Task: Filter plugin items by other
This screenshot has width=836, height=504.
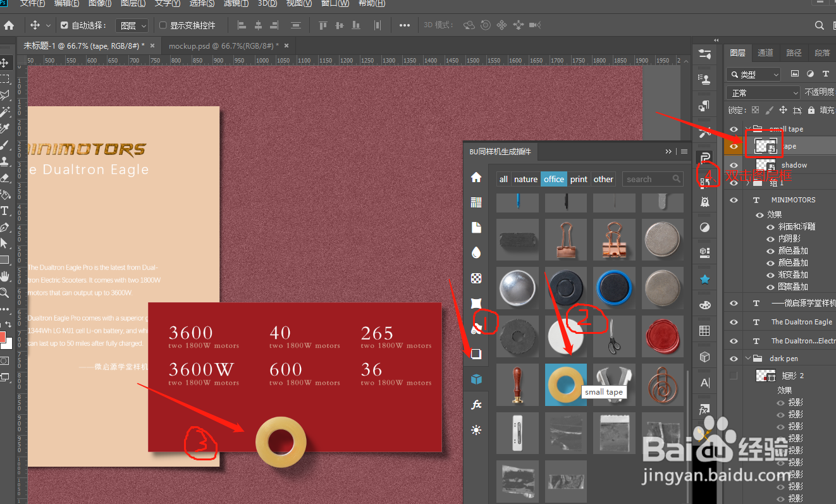Action: (603, 179)
